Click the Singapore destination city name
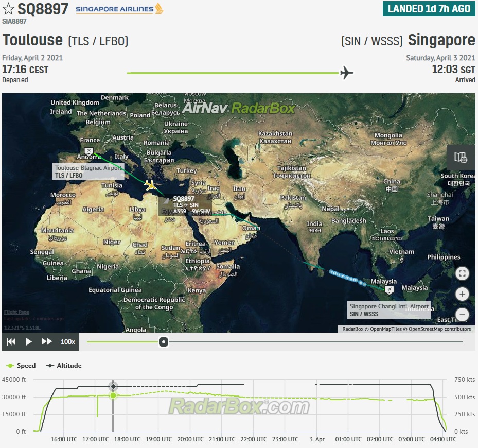 click(x=441, y=40)
